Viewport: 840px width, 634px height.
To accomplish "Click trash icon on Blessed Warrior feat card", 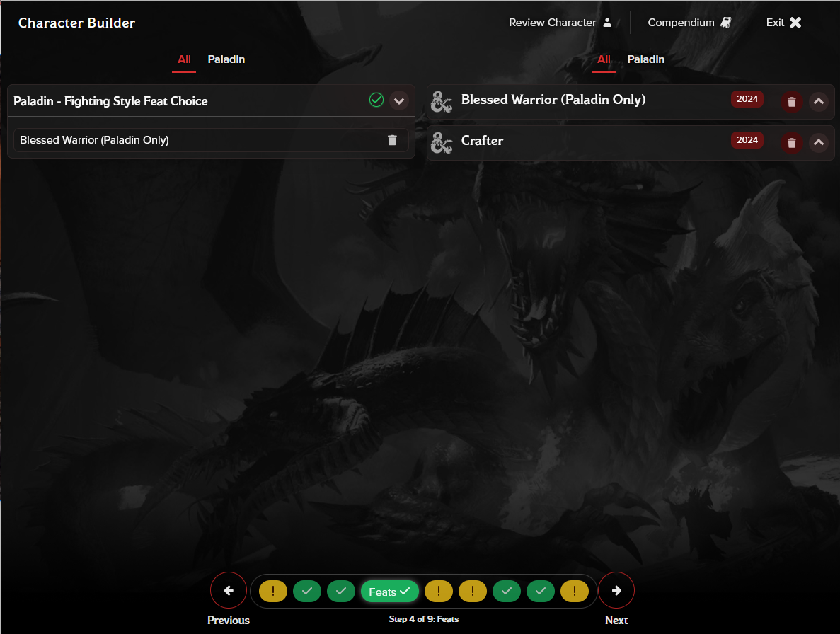I will point(791,102).
